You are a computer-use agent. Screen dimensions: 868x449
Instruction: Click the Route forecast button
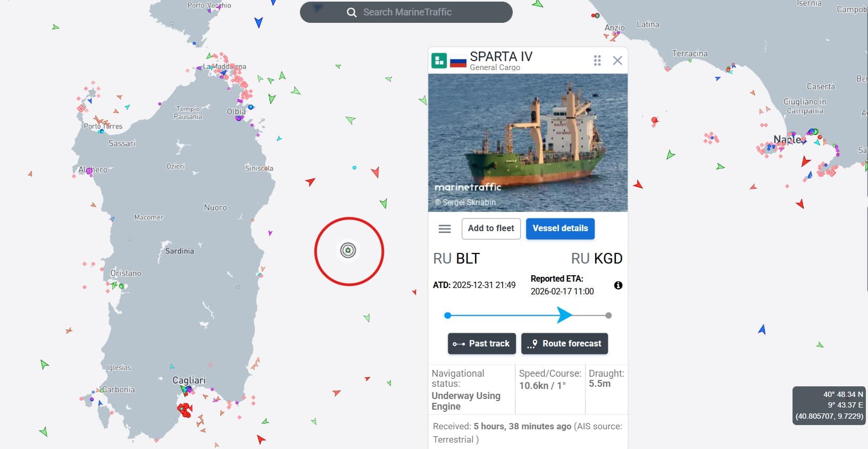pyautogui.click(x=564, y=344)
